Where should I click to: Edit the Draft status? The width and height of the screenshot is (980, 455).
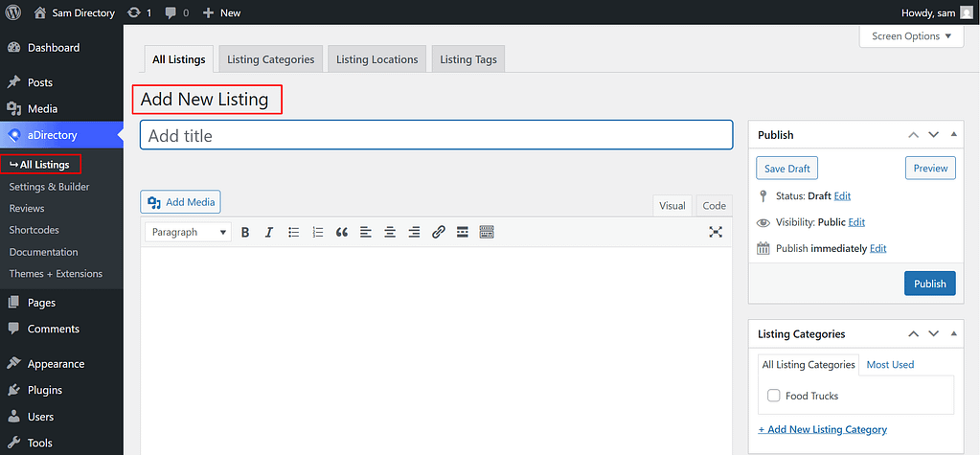tap(842, 195)
